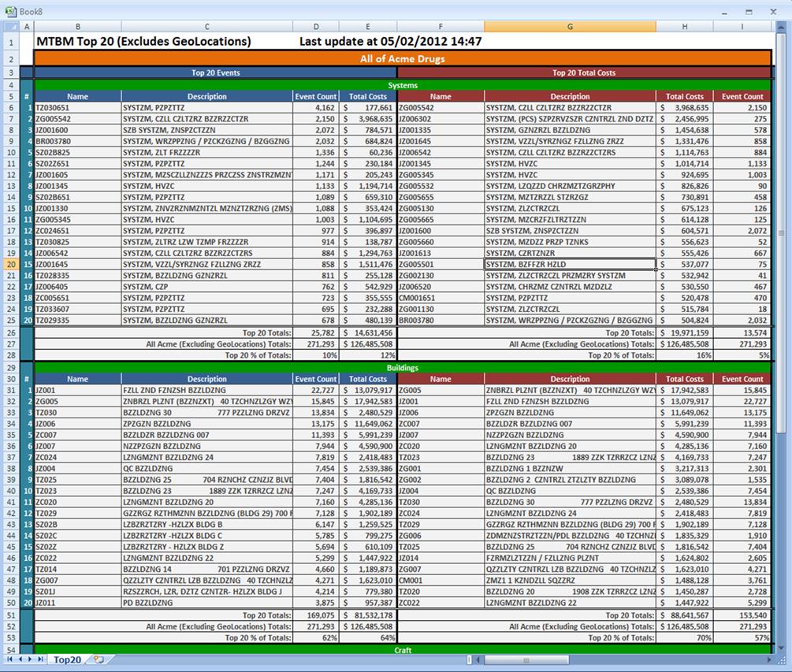Select building cell ZG006

click(x=441, y=536)
